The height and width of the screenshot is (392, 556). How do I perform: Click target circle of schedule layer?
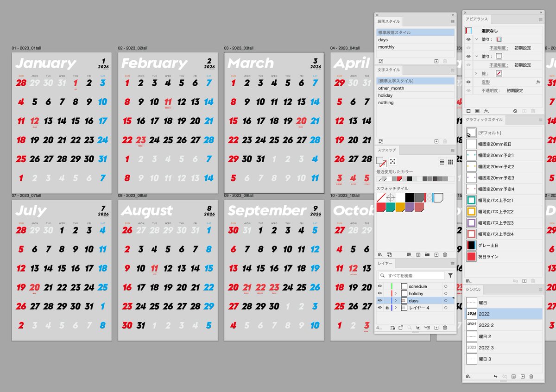click(x=446, y=286)
